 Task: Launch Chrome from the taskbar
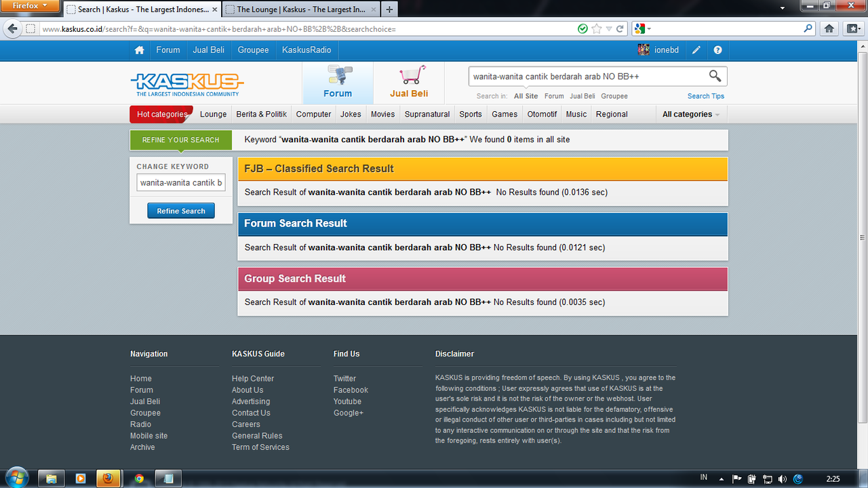(x=139, y=479)
